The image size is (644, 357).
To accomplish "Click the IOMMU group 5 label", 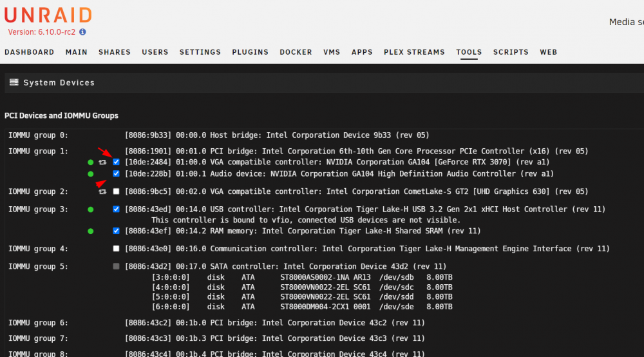I will tap(38, 266).
